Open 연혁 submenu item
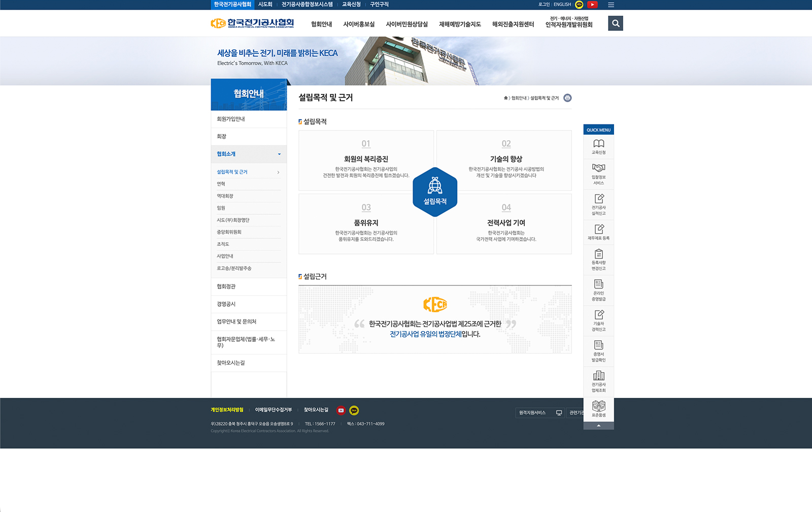The image size is (812, 512). (249, 184)
